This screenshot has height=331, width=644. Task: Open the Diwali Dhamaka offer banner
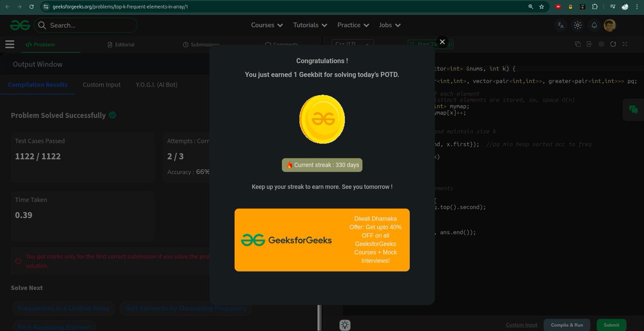tap(322, 240)
